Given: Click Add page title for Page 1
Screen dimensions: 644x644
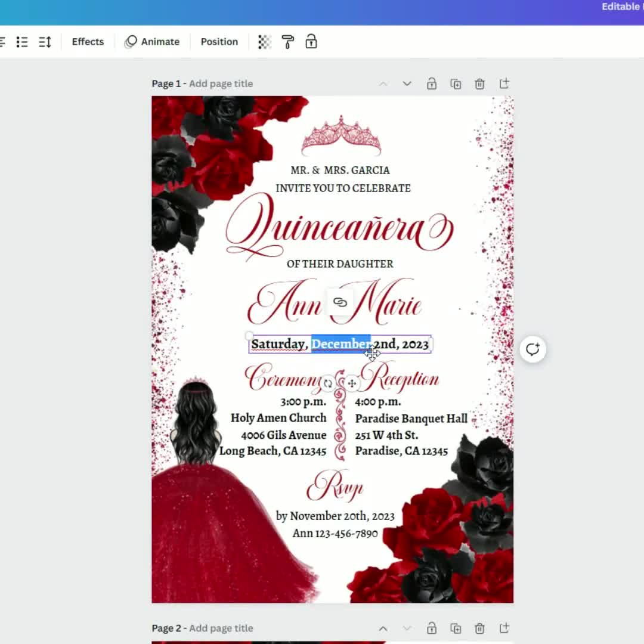Looking at the screenshot, I should [x=221, y=83].
